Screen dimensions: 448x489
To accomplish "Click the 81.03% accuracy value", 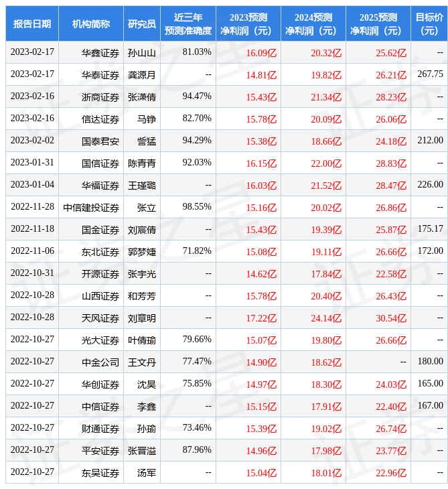I will click(x=197, y=52).
